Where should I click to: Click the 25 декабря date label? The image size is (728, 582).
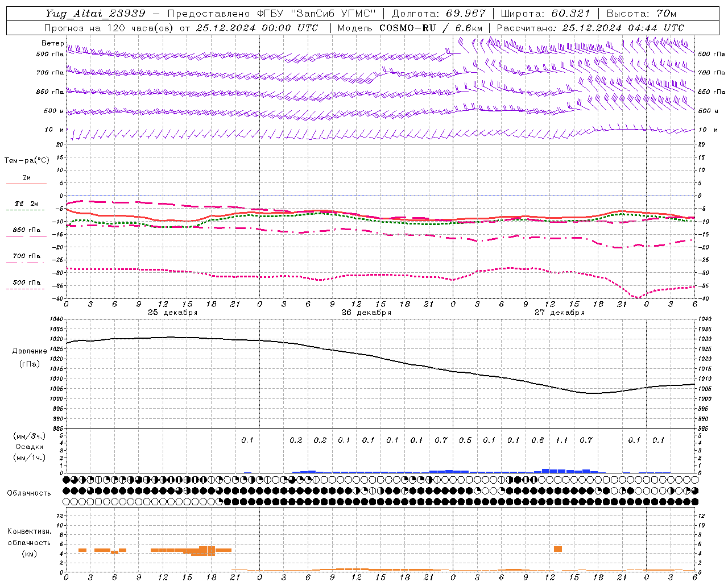pos(173,313)
